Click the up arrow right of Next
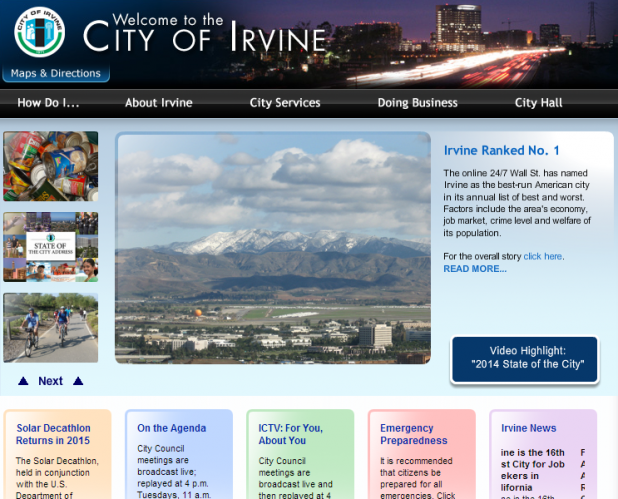 [78, 381]
